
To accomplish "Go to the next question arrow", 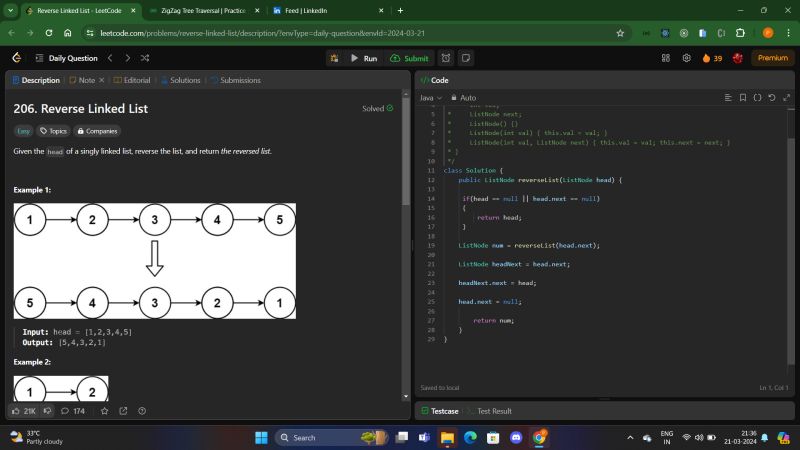I will coord(128,58).
